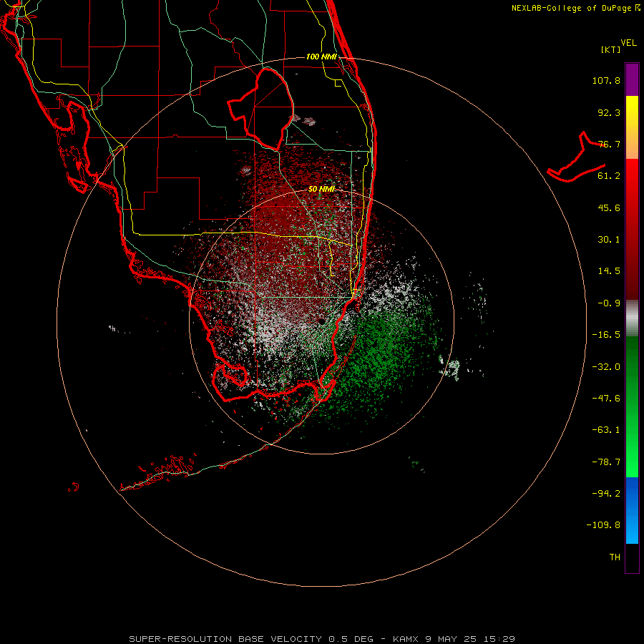Click the Bahamas island outline at right
The height and width of the screenshot is (644, 644).
pos(576,157)
